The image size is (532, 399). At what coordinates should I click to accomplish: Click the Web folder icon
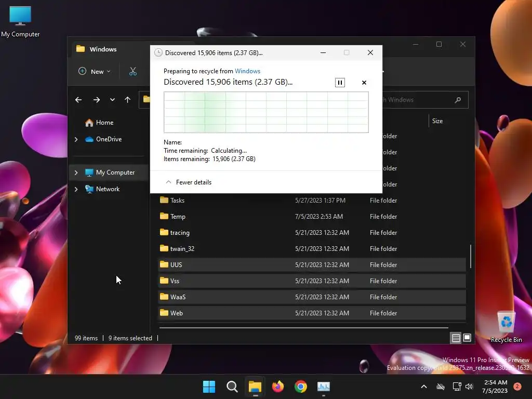(164, 313)
